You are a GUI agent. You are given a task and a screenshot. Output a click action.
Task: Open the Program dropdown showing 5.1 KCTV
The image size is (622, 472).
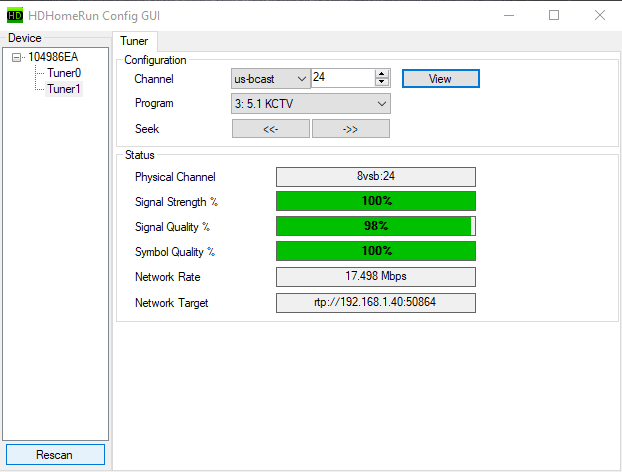tap(311, 104)
